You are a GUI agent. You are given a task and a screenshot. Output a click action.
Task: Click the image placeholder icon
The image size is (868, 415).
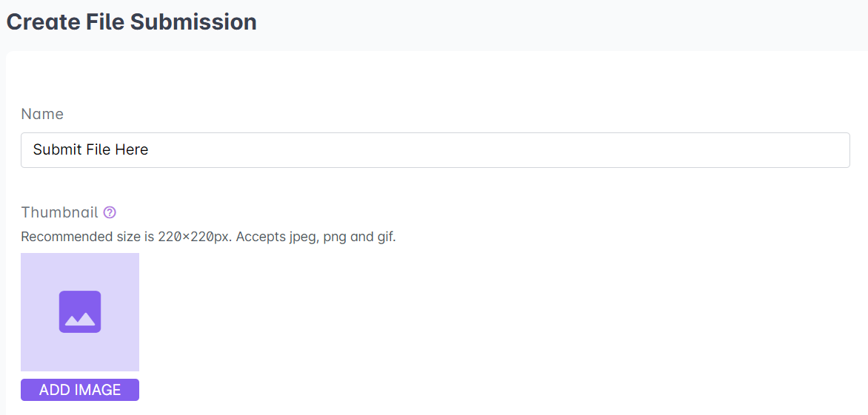pos(80,311)
